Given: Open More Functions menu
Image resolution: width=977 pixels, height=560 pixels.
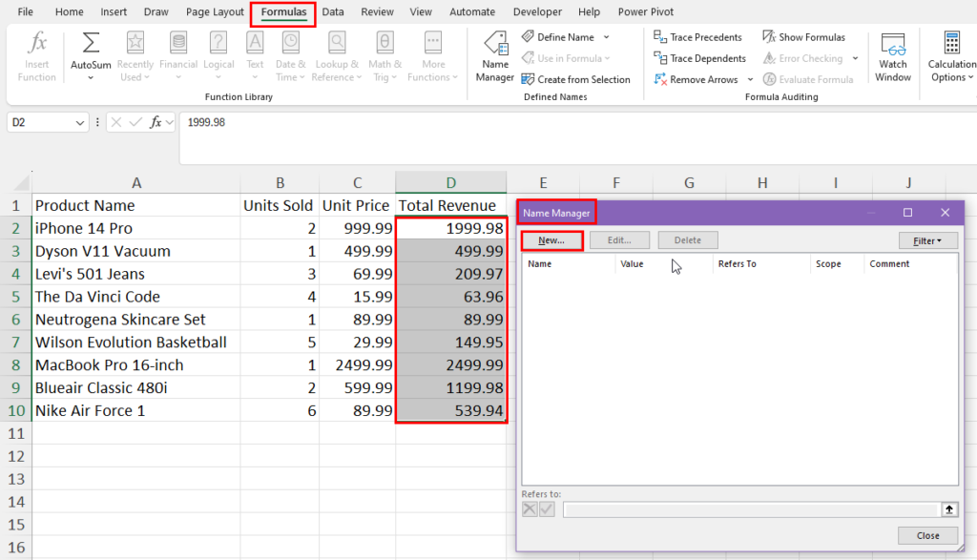Looking at the screenshot, I should 432,57.
